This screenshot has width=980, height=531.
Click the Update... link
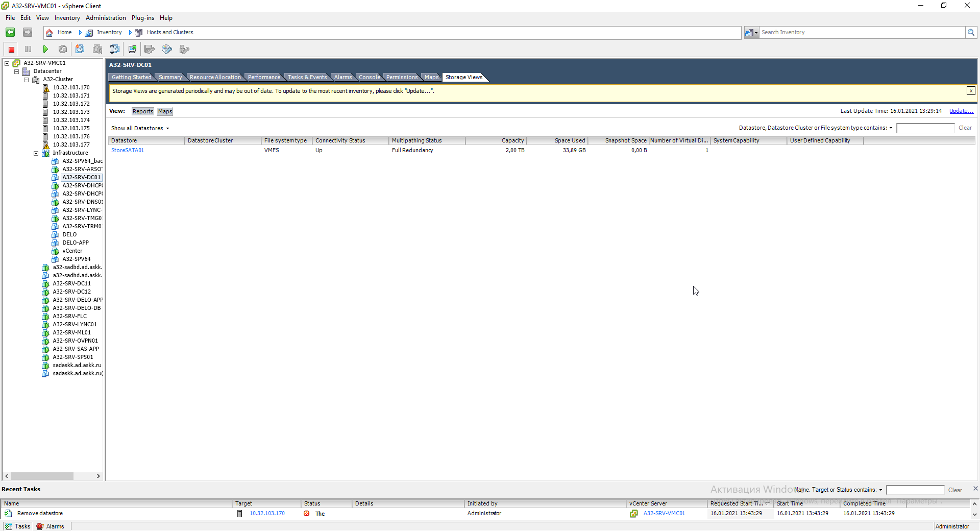click(x=961, y=111)
